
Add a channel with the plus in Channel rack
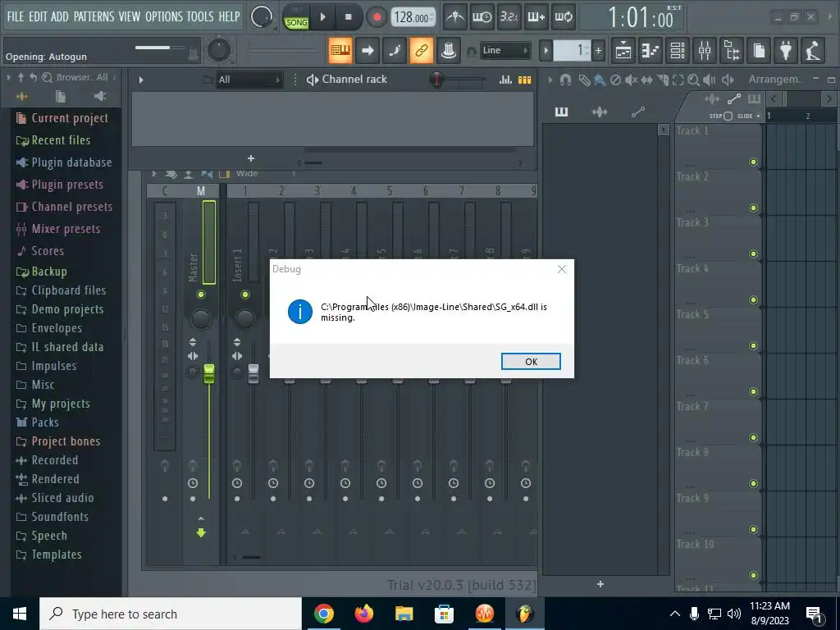pyautogui.click(x=251, y=158)
